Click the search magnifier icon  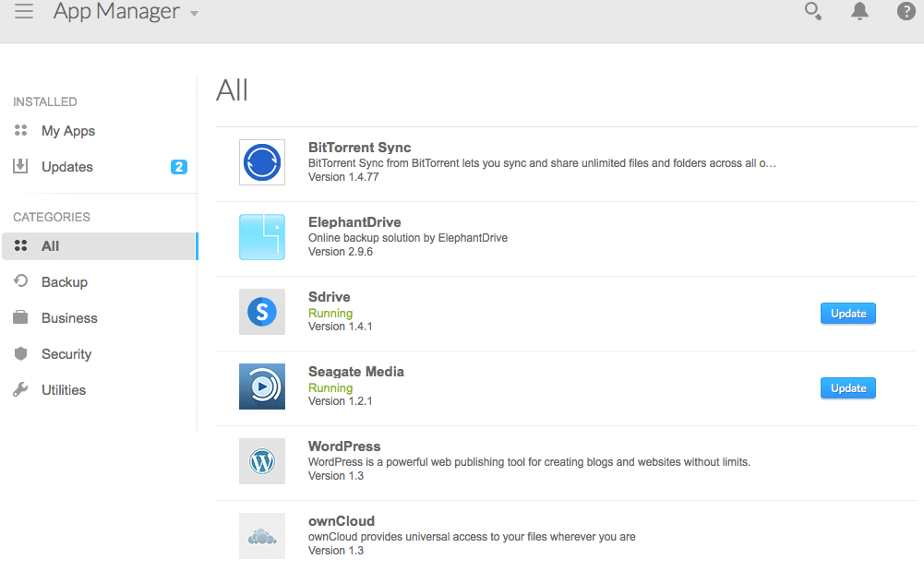click(x=813, y=10)
